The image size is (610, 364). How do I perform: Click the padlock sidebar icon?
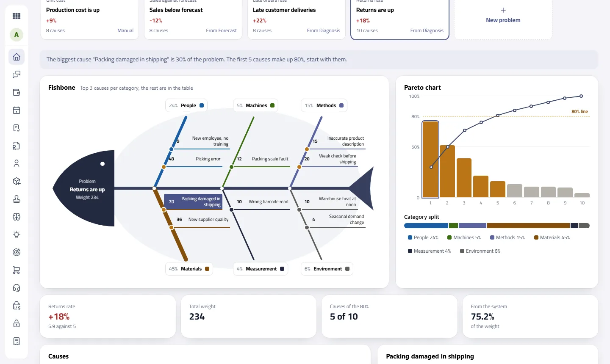tap(17, 323)
